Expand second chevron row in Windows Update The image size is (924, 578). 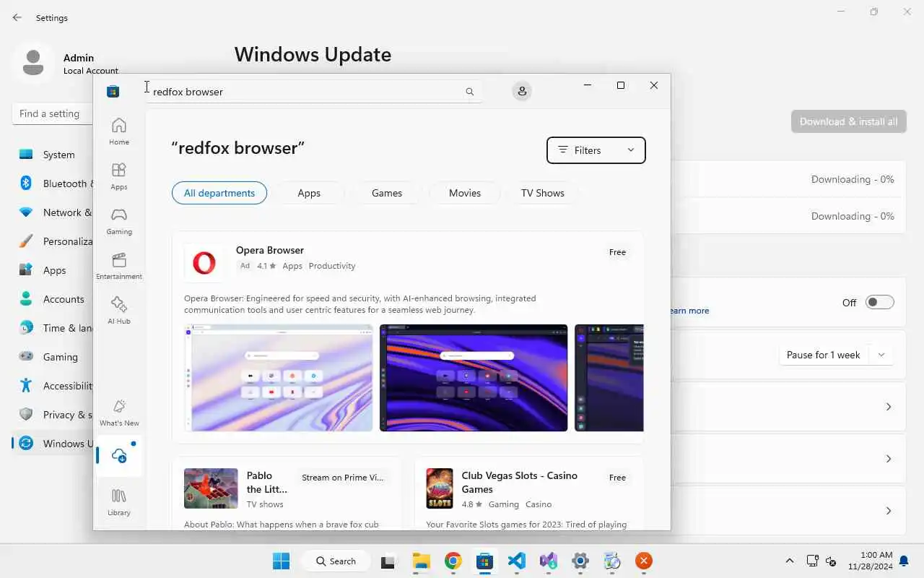pyautogui.click(x=889, y=459)
